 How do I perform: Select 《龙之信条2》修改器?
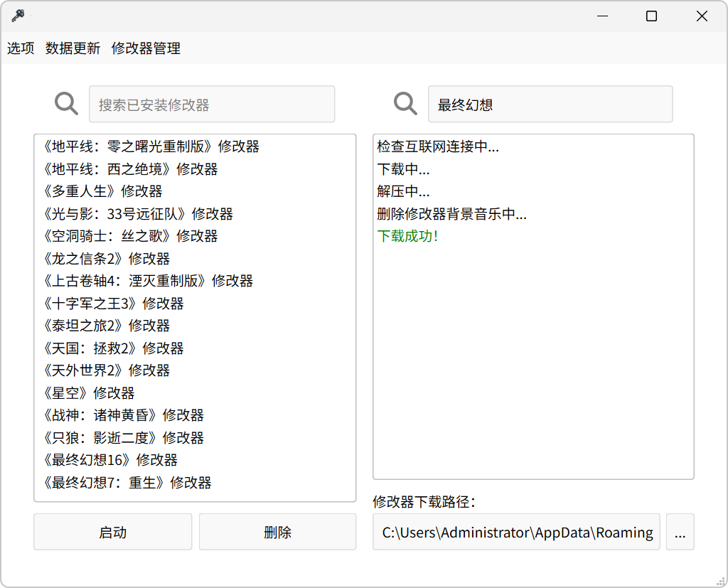click(x=195, y=259)
